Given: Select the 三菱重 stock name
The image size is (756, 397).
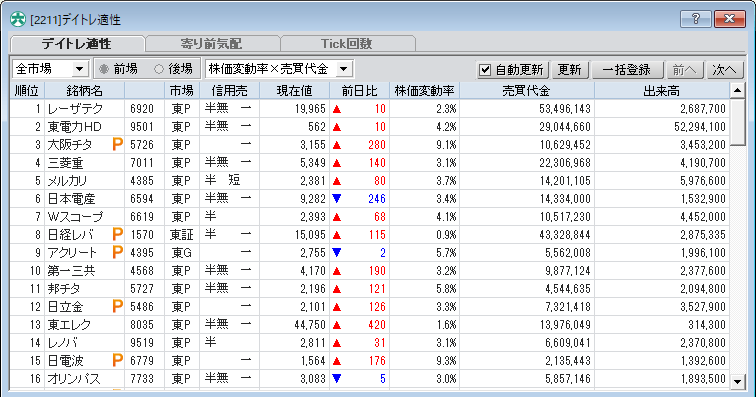Looking at the screenshot, I should coord(65,163).
